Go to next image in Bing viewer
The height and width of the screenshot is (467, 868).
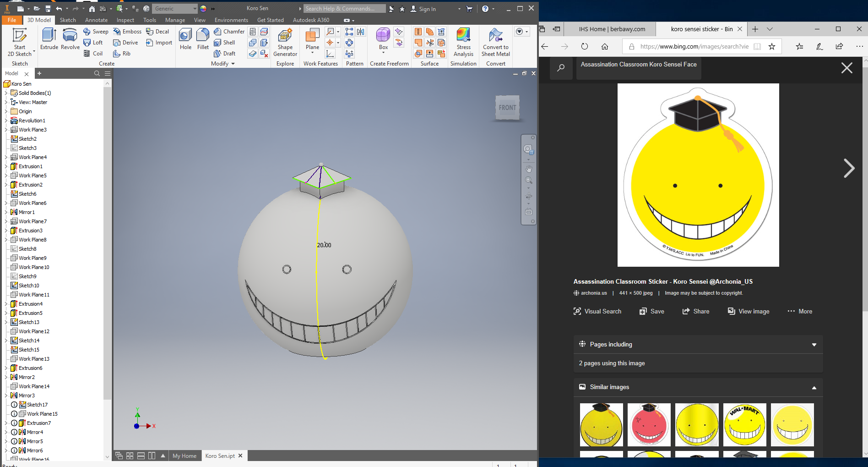[x=849, y=168]
